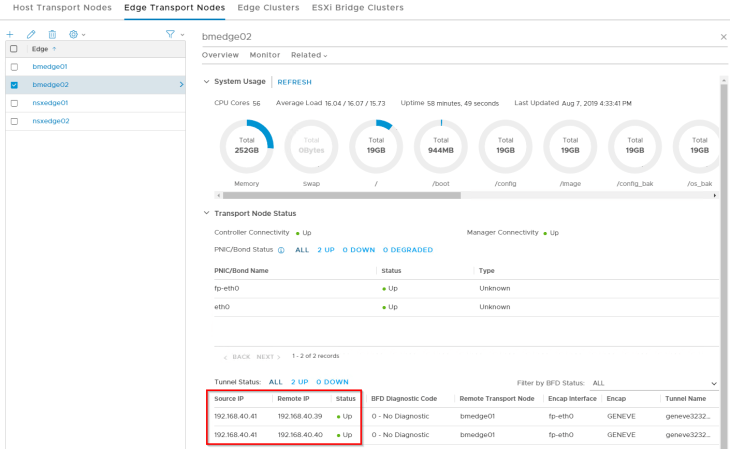Click the PNIC/Bond Status info icon
730x449 pixels.
click(281, 250)
